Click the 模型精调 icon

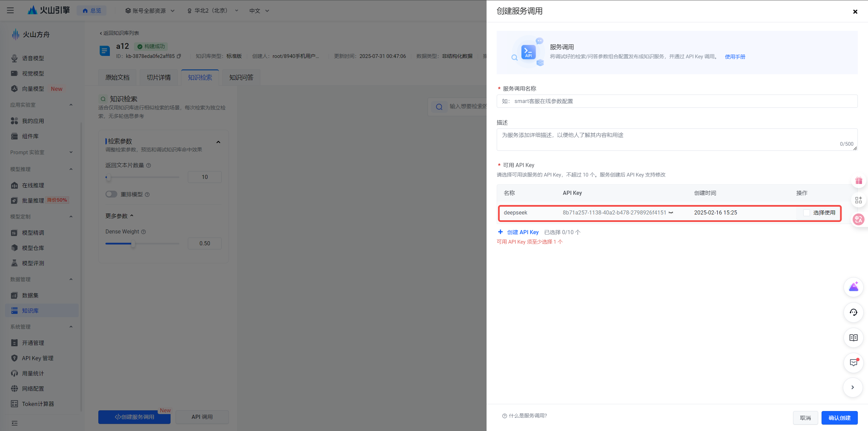pyautogui.click(x=14, y=233)
